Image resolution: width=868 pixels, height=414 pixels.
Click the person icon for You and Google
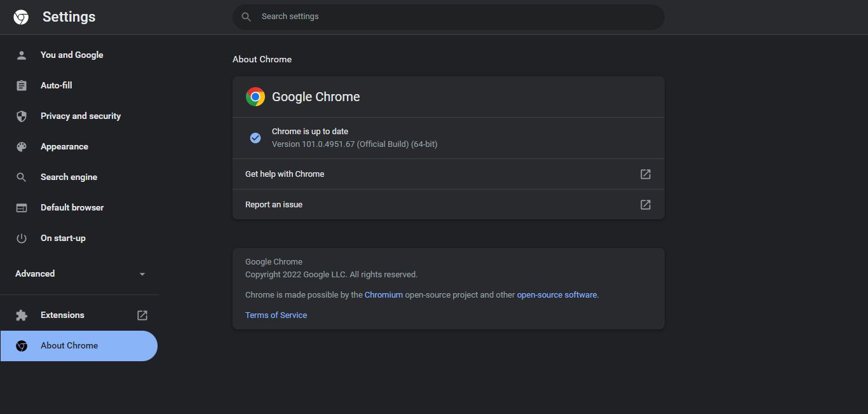(x=22, y=55)
